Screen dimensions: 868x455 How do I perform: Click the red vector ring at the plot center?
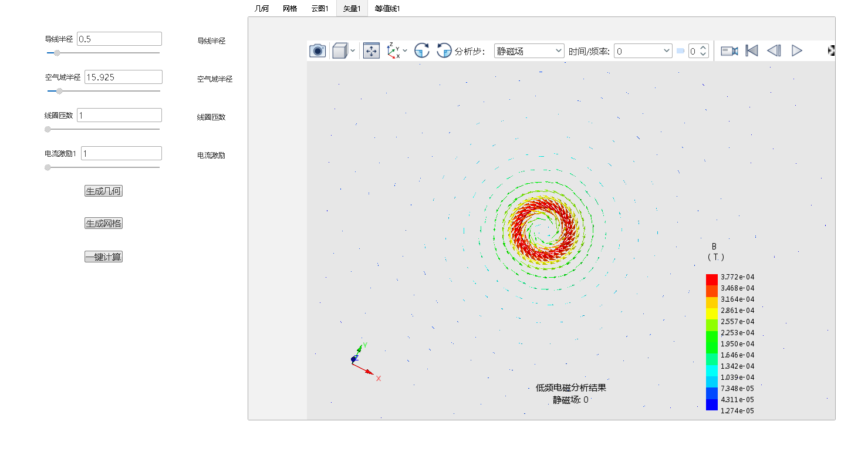point(545,230)
